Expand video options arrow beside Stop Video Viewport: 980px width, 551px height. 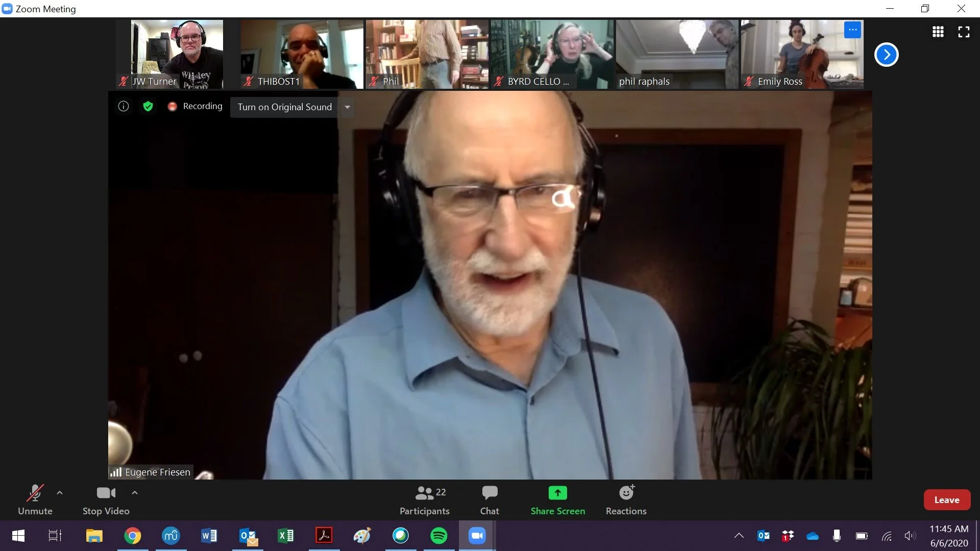pos(135,493)
